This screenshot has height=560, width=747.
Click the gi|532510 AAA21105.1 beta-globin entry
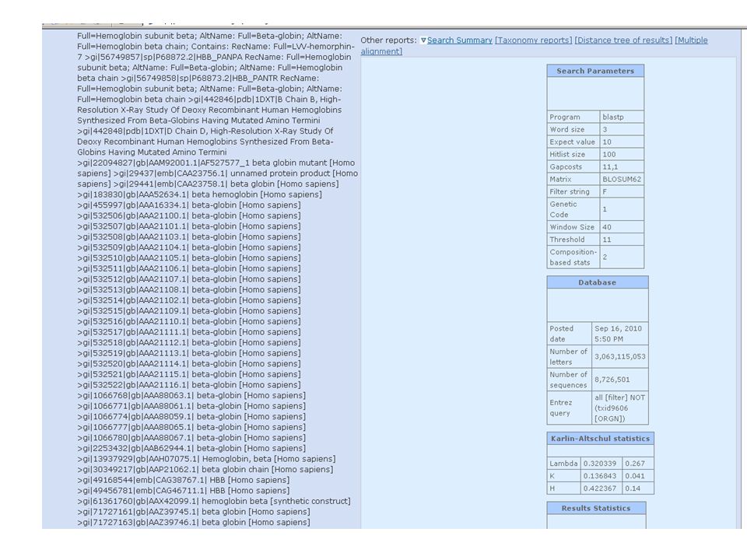pos(188,258)
